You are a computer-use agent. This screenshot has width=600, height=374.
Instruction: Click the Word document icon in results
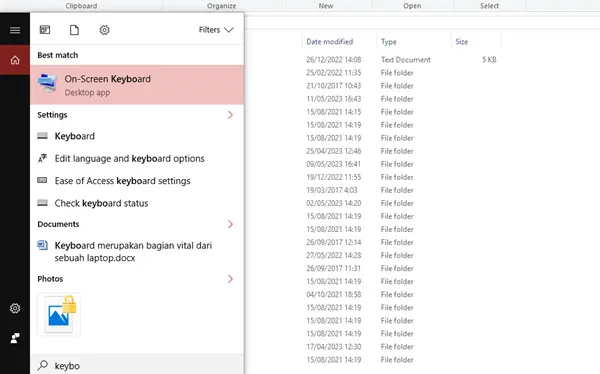(x=42, y=245)
